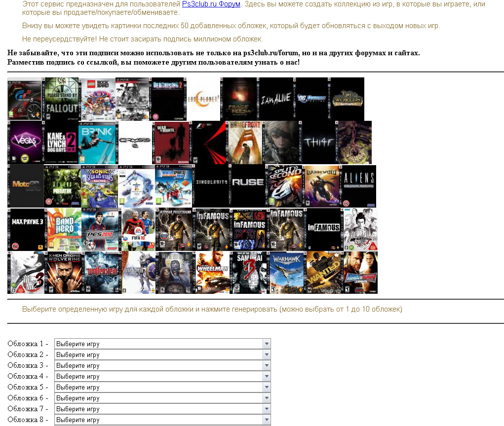Click the Band Hero cover
This screenshot has width=504, height=426.
click(64, 230)
